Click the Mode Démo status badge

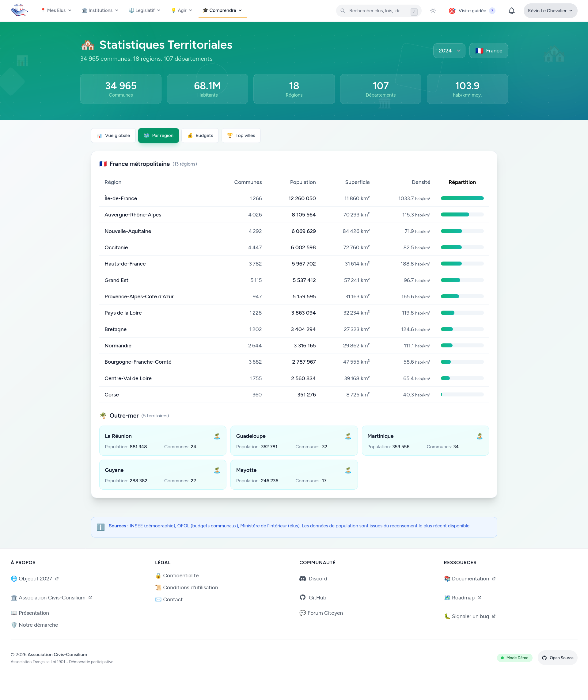point(514,657)
